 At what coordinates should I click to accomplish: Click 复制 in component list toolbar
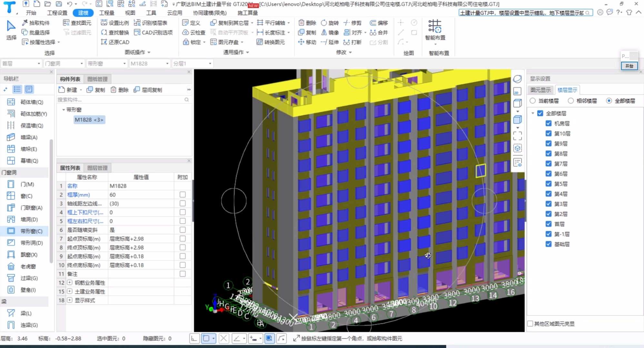pos(96,90)
